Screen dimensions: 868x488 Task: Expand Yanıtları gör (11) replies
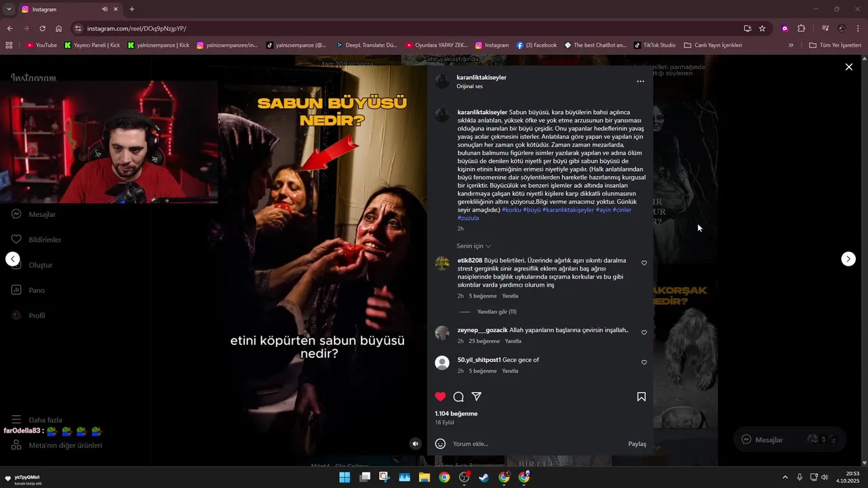tap(496, 312)
